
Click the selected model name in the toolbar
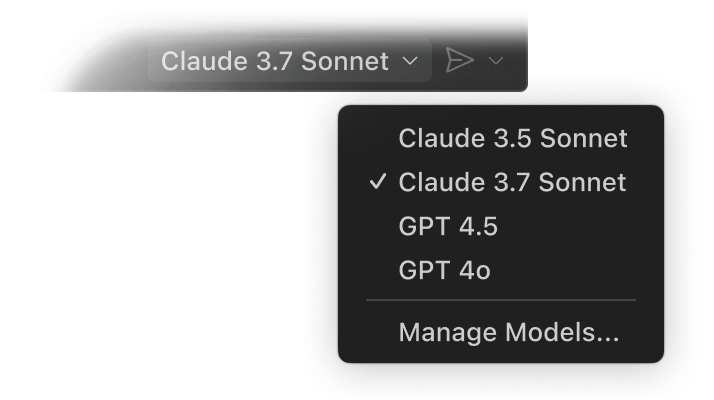[x=274, y=61]
